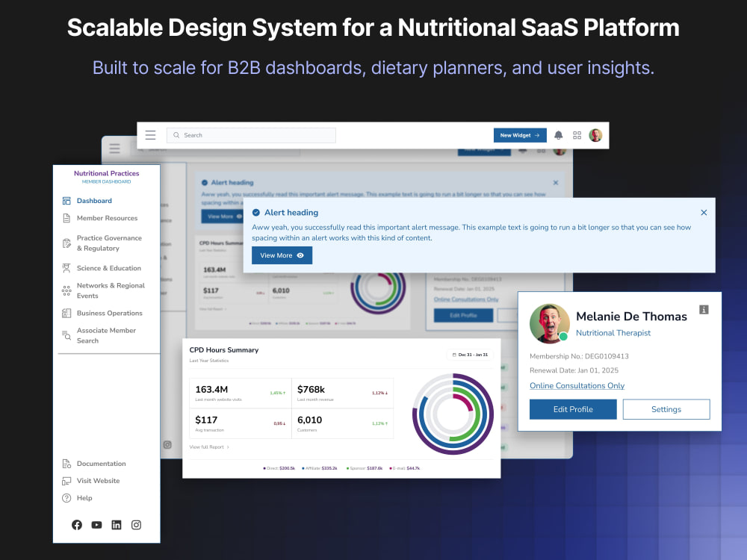747x560 pixels.
Task: Open the hamburger menu in top bar
Action: point(151,135)
